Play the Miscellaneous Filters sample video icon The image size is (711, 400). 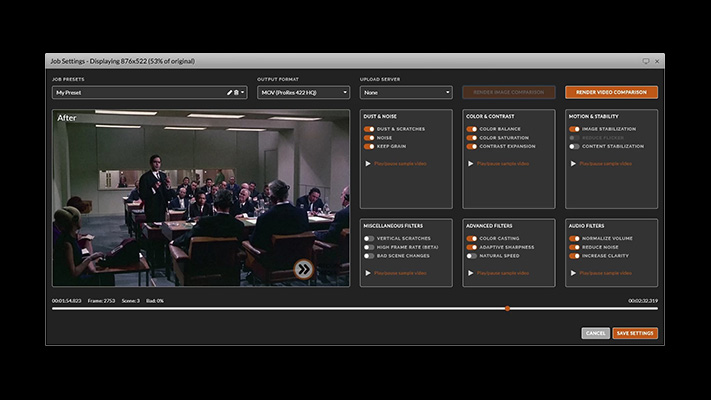pyautogui.click(x=368, y=273)
